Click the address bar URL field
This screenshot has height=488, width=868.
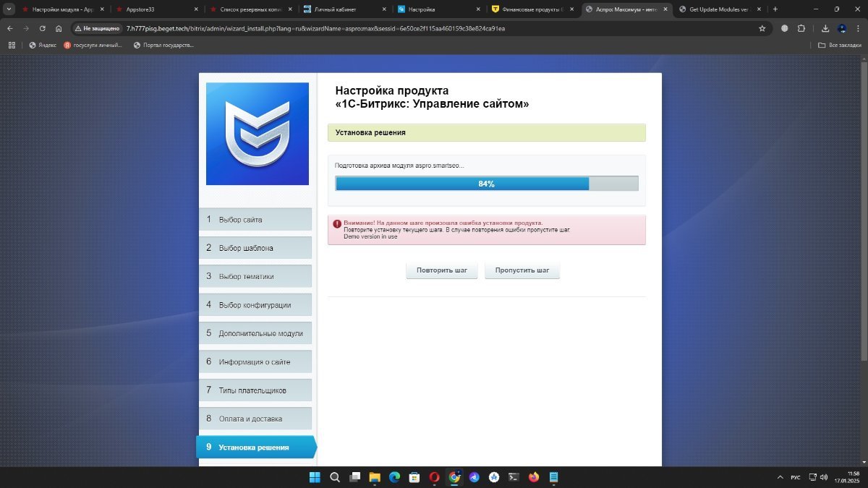(434, 28)
